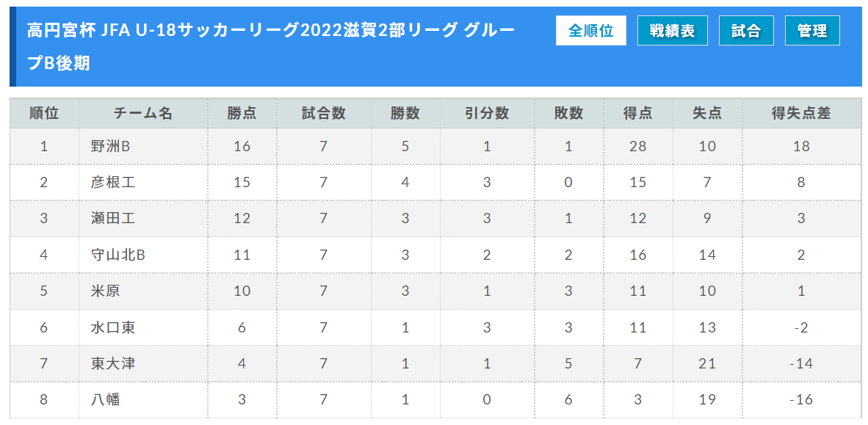Viewport: 868px width, 425px height.
Task: Click the 米原 team row
Action: click(x=435, y=291)
